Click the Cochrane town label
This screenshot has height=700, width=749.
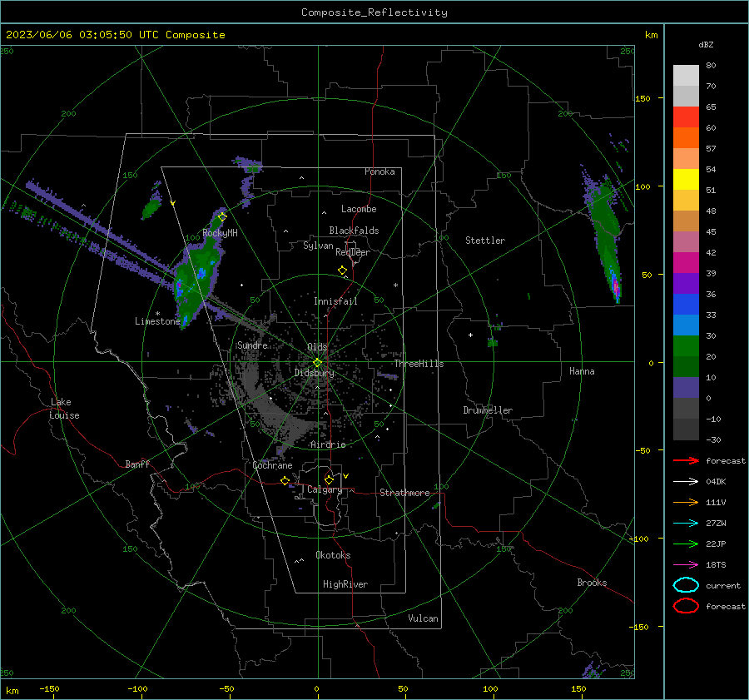pos(272,465)
